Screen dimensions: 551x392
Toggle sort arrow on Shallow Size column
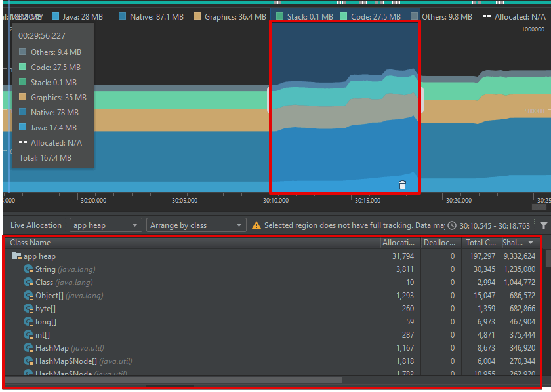point(531,243)
